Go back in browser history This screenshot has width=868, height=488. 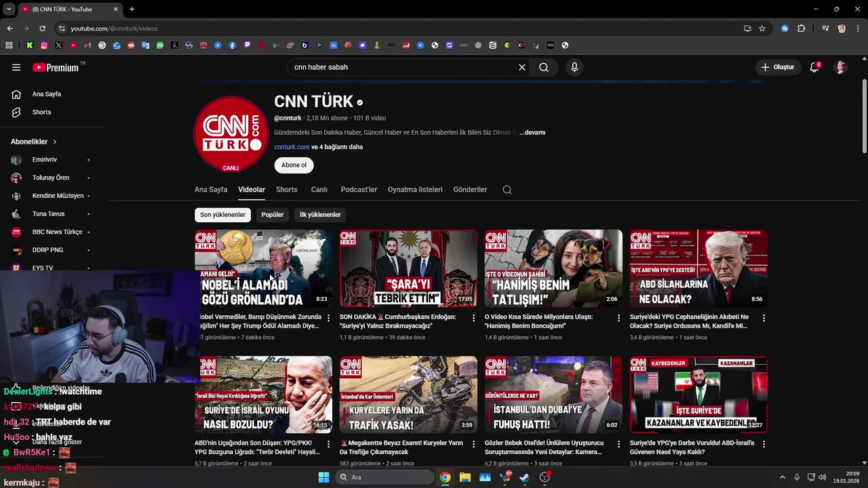9,28
